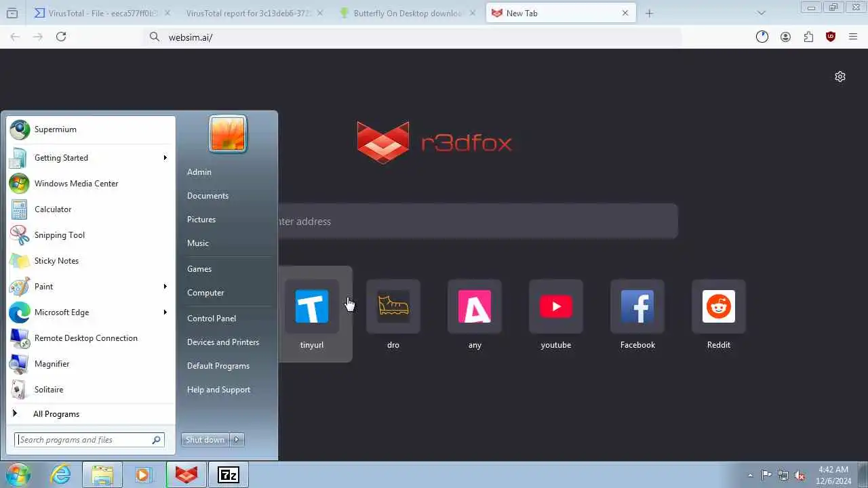Click the new tab search address box
Screen dimensions: 868x488
[477, 222]
